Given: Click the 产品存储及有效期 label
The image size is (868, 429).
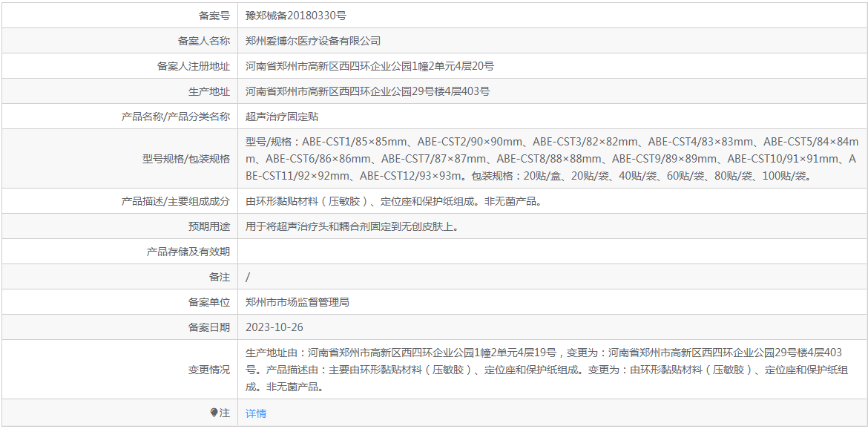Looking at the screenshot, I should pos(188,252).
